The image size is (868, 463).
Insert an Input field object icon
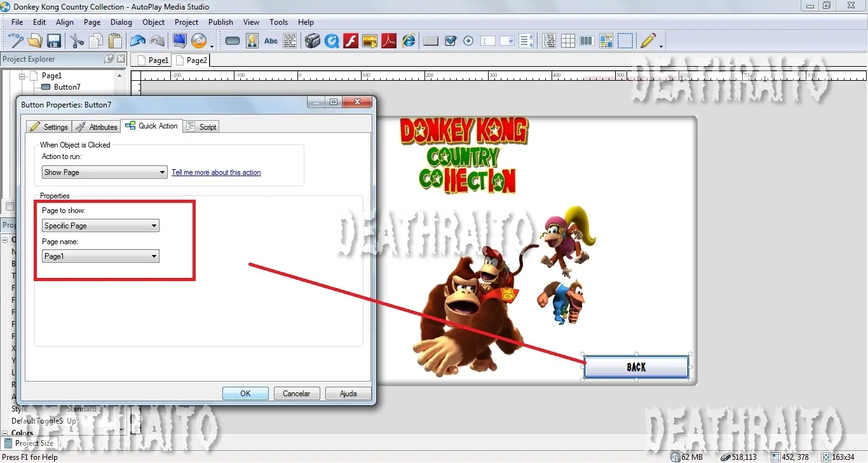pyautogui.click(x=488, y=41)
